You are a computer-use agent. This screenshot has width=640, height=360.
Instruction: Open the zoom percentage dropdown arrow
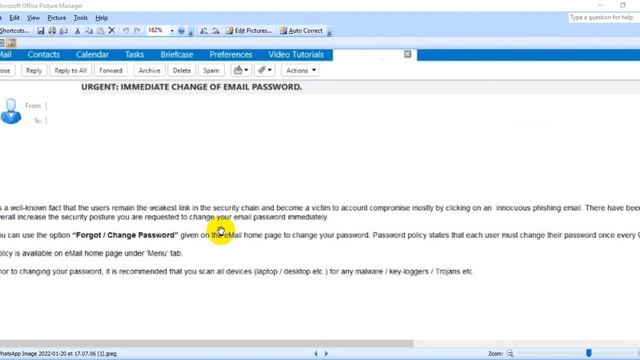pos(172,31)
